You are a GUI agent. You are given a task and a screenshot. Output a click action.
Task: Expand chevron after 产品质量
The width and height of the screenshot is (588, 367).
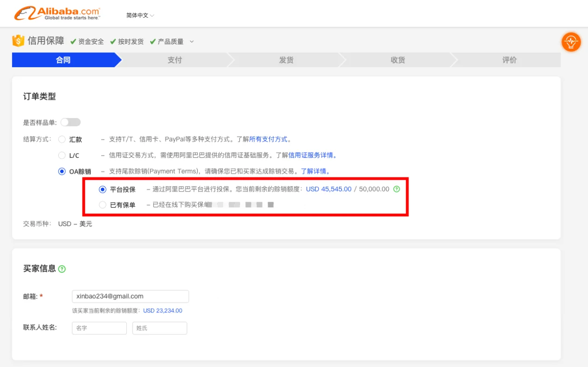[x=191, y=42]
